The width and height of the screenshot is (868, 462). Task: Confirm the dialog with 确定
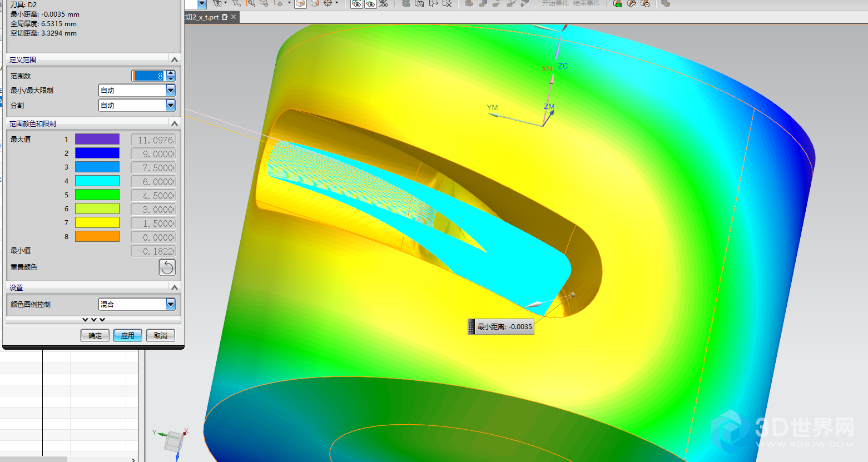tap(95, 335)
